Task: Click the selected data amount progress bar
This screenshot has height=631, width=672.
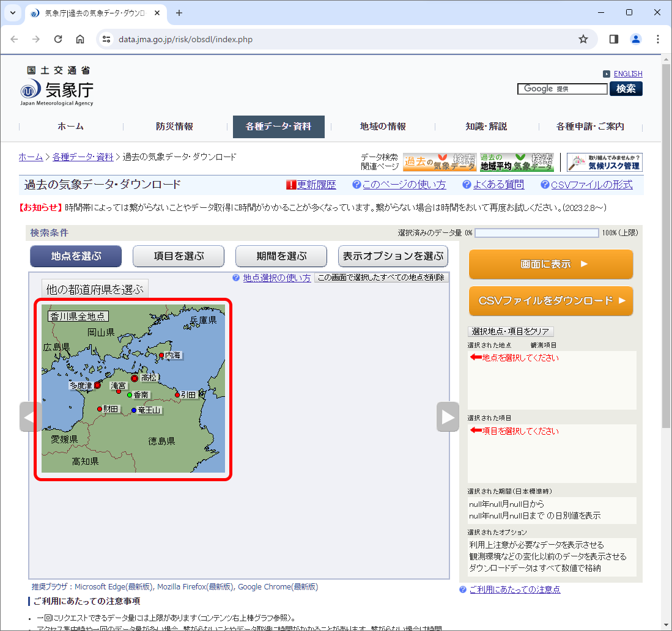Action: point(537,233)
